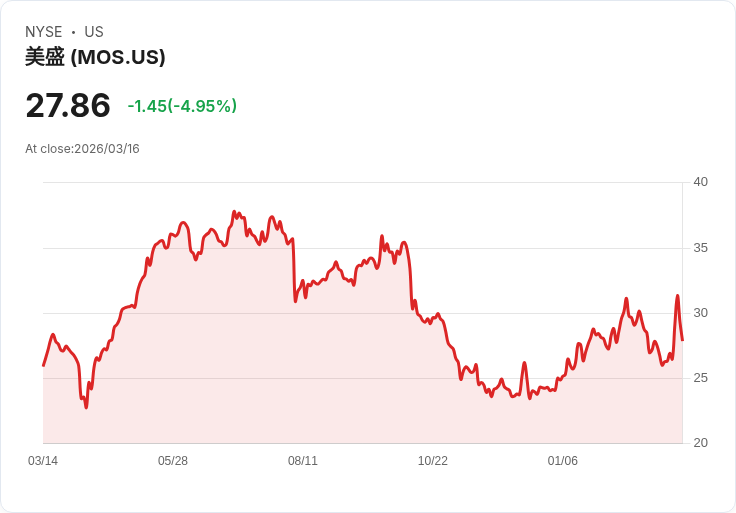
Task: Click the 25 price axis label
Action: 700,378
